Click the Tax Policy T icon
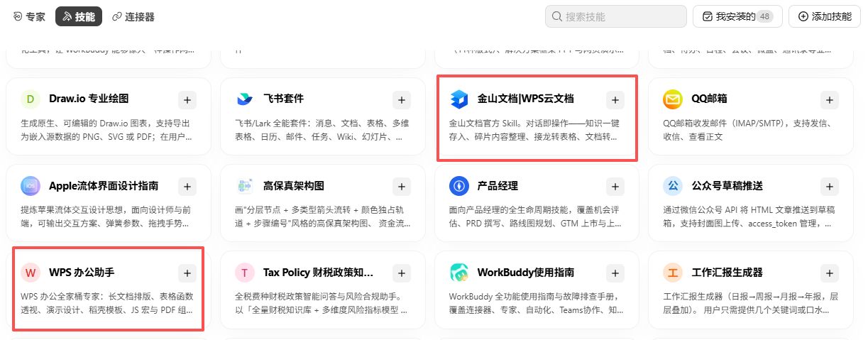The height and width of the screenshot is (340, 868). [245, 272]
